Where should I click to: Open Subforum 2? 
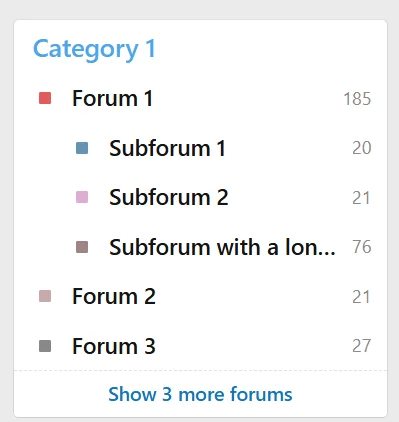point(169,197)
